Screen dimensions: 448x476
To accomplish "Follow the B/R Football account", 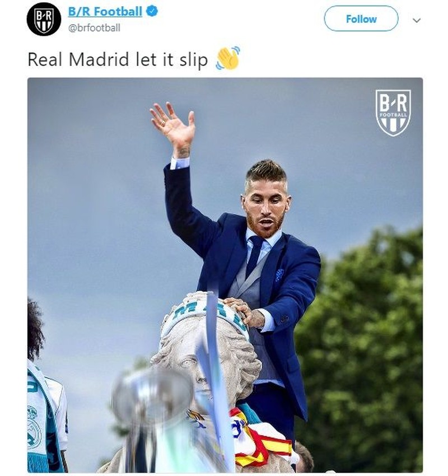I will click(x=361, y=19).
